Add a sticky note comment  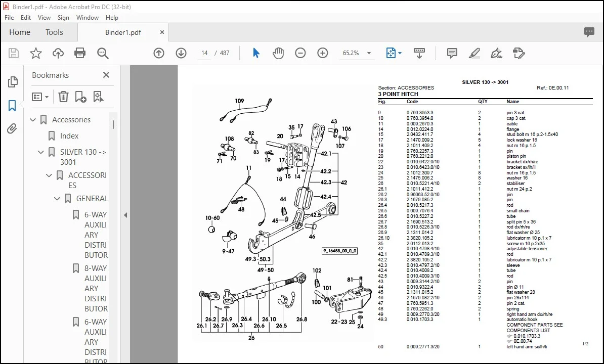(x=452, y=53)
